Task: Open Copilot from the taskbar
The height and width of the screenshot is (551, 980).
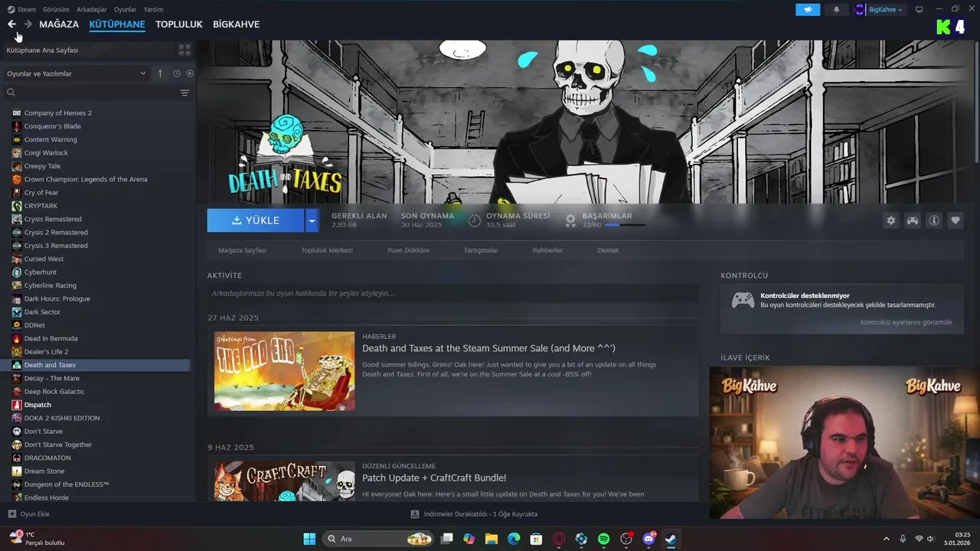Action: coord(469,539)
